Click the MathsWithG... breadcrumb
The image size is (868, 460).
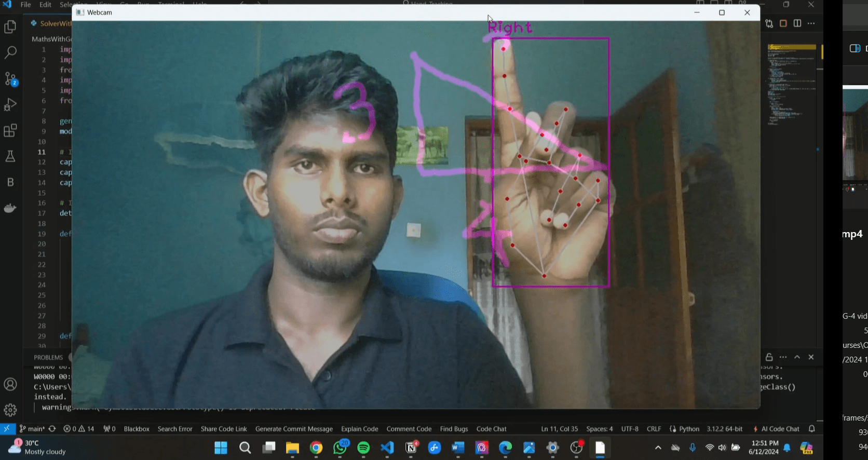click(x=51, y=39)
